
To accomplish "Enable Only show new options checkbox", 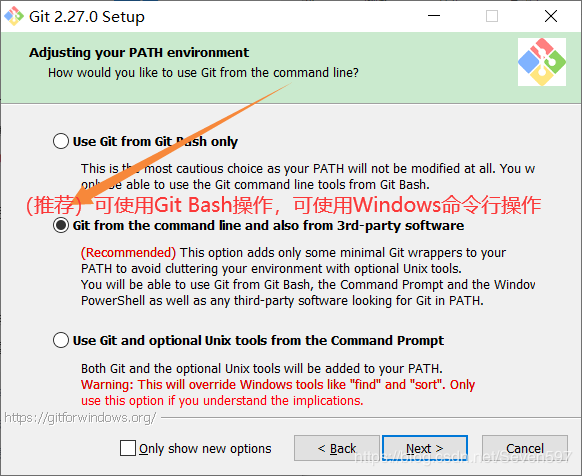I will pos(128,448).
